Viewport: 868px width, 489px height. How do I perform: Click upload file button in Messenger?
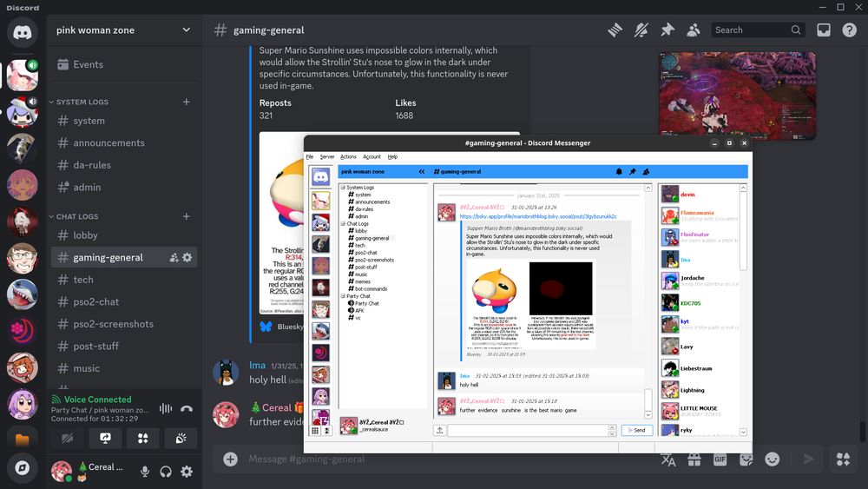(439, 430)
